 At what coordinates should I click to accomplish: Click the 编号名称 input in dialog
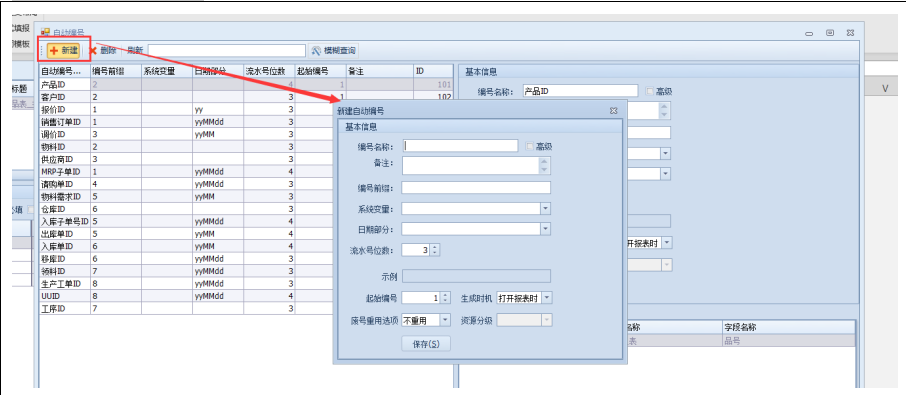460,146
